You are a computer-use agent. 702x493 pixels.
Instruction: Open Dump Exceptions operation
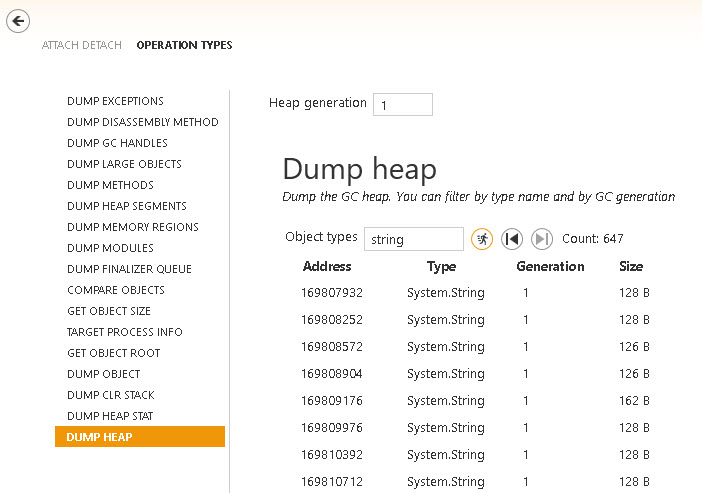(x=116, y=101)
